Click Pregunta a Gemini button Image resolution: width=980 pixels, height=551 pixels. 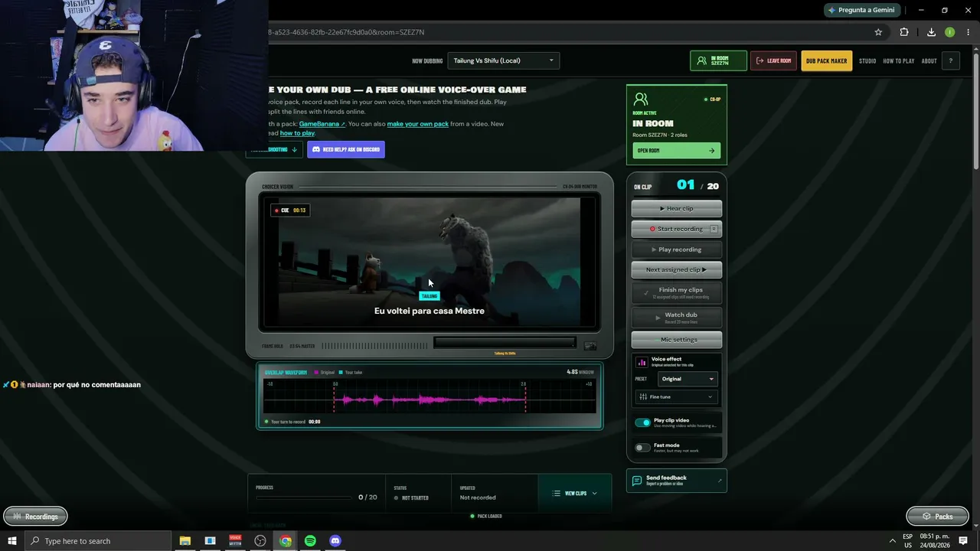click(862, 10)
